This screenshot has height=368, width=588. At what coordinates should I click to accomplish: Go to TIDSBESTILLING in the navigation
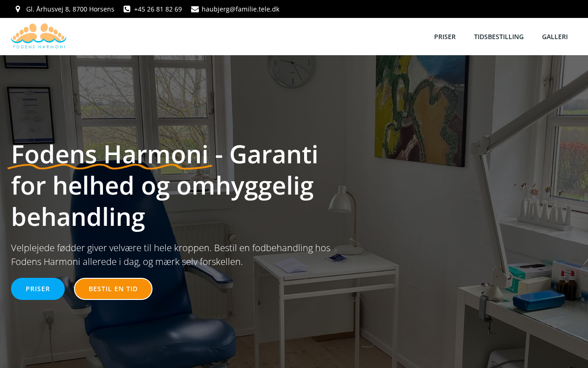(499, 37)
